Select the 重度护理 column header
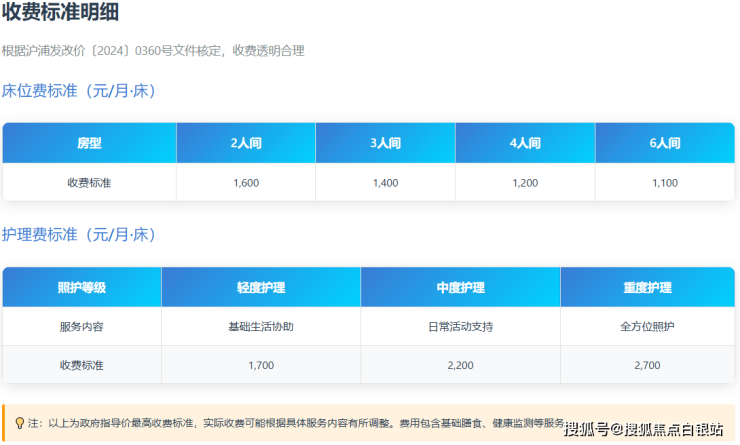This screenshot has width=740, height=445. tap(647, 288)
